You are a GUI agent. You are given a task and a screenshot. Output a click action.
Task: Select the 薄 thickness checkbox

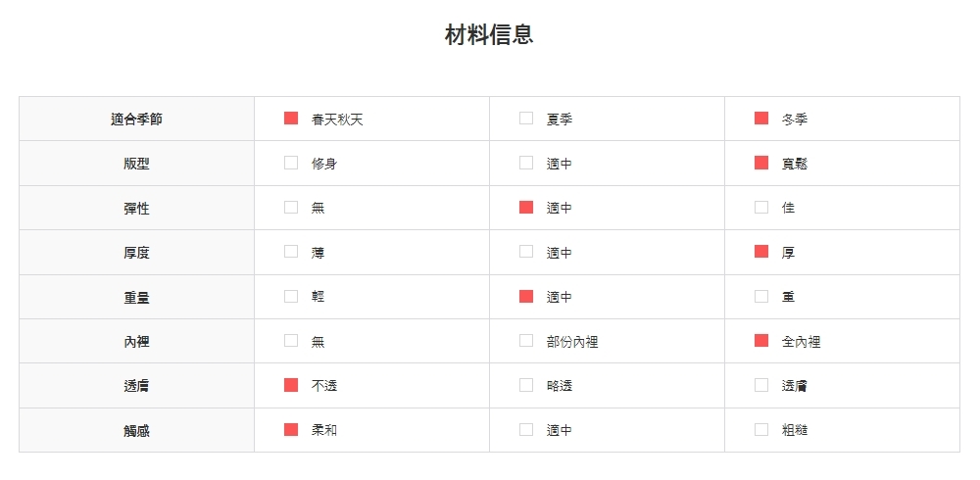point(291,252)
